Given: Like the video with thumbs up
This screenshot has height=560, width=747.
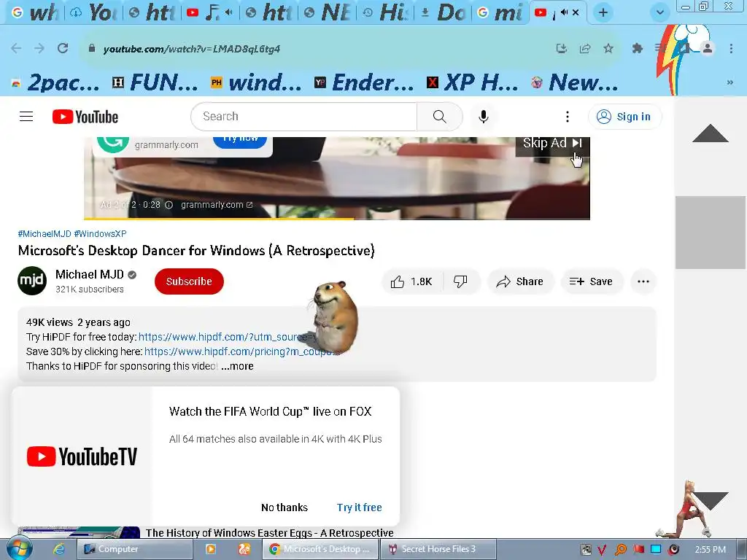Looking at the screenshot, I should [x=411, y=281].
